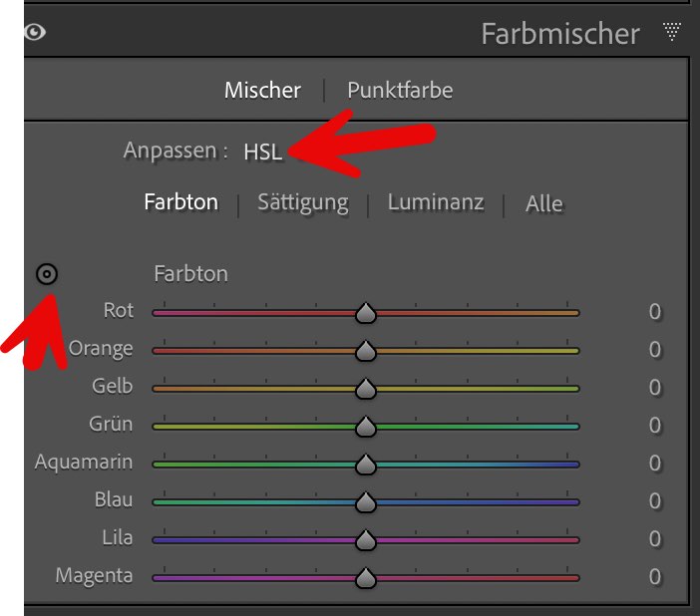Image resolution: width=700 pixels, height=616 pixels.
Task: Click the Magenta value field showing 0
Action: pyautogui.click(x=655, y=577)
